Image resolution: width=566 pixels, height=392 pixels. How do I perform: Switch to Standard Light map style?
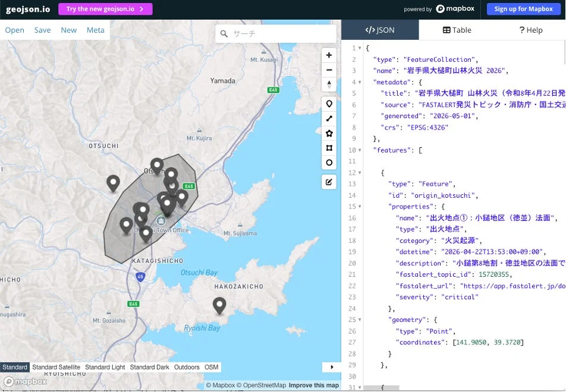tap(105, 367)
